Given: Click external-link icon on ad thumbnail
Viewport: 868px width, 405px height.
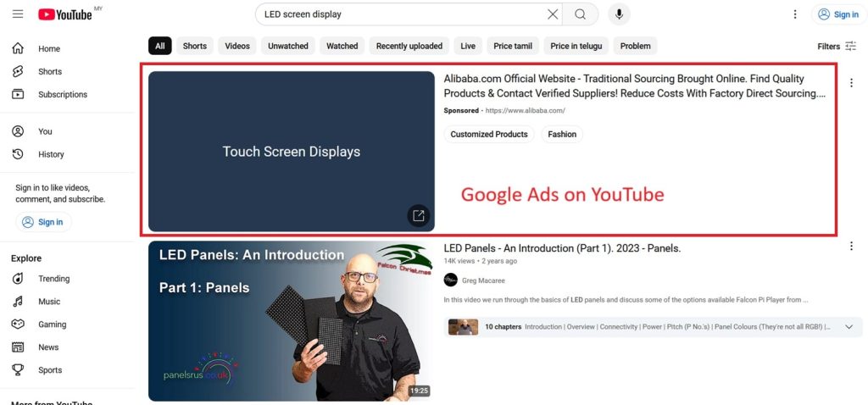Looking at the screenshot, I should [x=419, y=216].
